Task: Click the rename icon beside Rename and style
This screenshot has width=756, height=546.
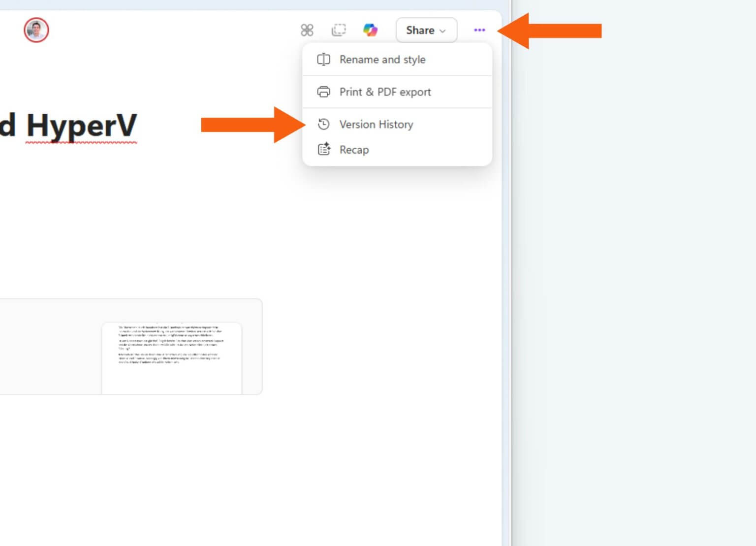Action: click(323, 59)
